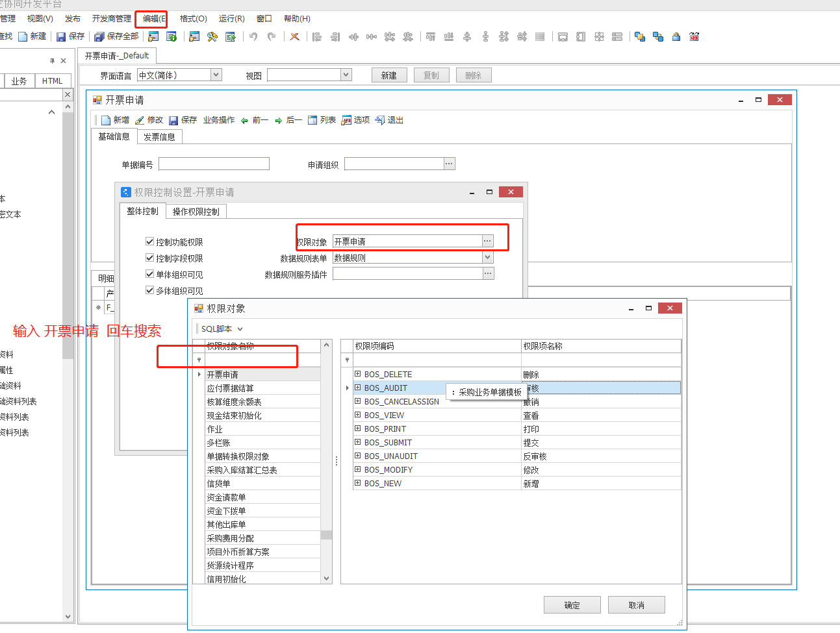Click the 确定 button in 权限对象 dialog
The height and width of the screenshot is (633, 840).
click(572, 604)
